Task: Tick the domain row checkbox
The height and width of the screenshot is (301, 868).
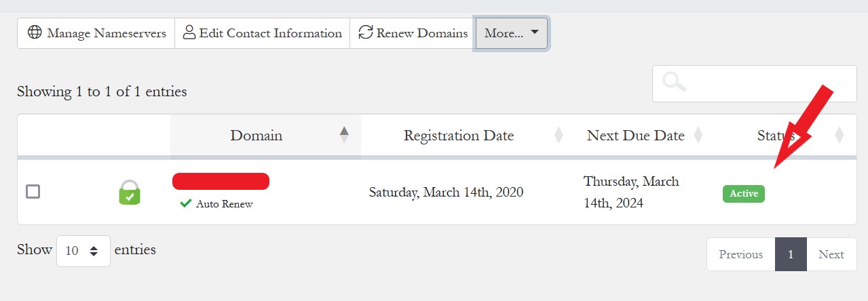Action: [33, 192]
